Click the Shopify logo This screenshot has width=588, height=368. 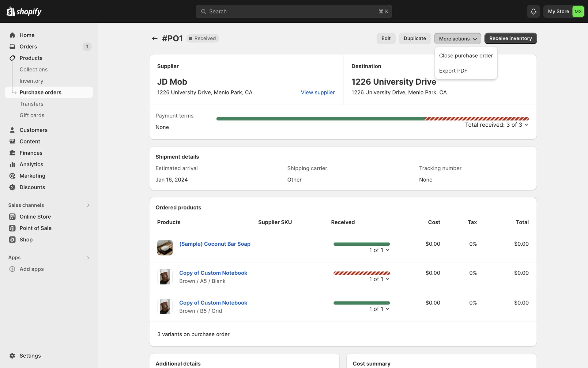point(24,12)
